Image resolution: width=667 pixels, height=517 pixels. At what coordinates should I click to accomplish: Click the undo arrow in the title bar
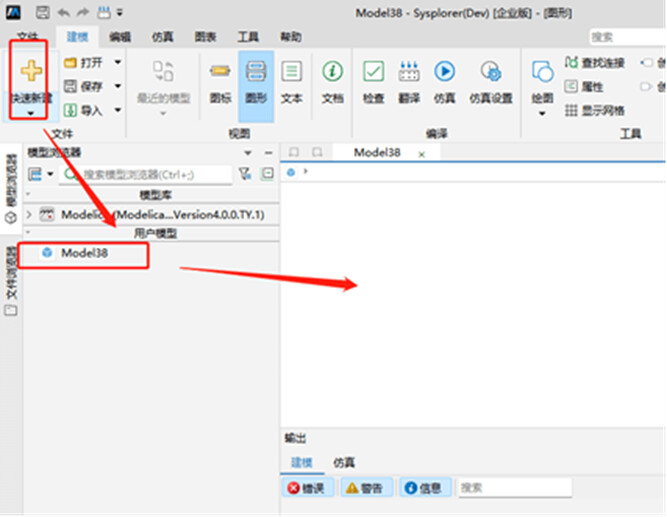coord(64,13)
